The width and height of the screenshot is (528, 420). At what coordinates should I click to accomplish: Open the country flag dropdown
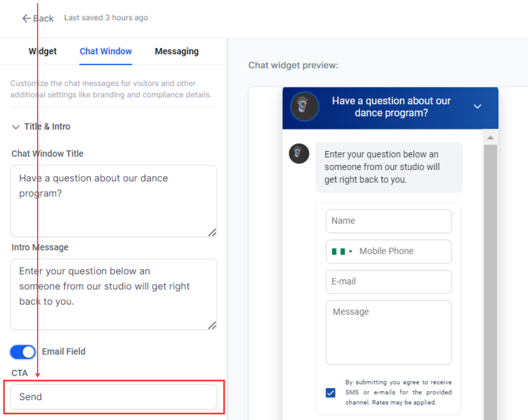point(342,251)
